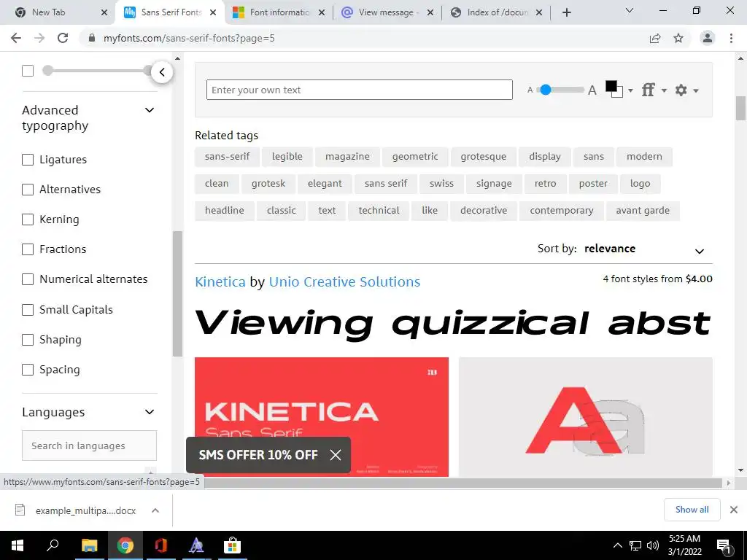This screenshot has height=560, width=747.
Task: Click the grotesque related tag
Action: (x=483, y=157)
